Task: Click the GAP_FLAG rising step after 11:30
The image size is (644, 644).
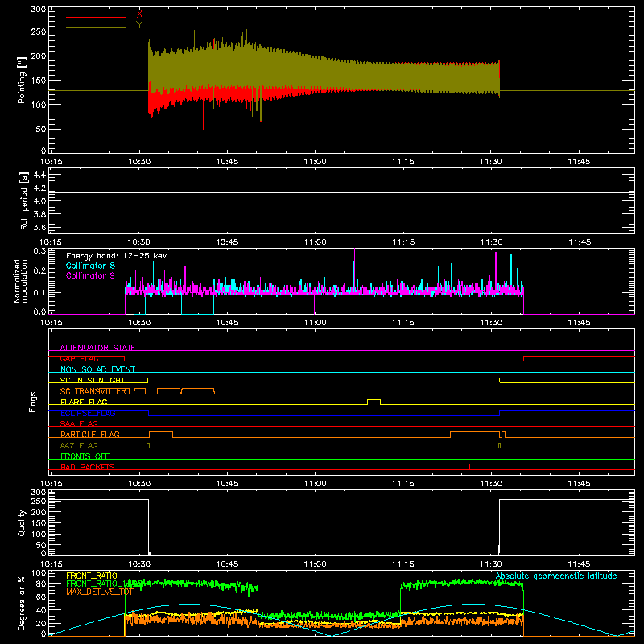Action: click(524, 358)
